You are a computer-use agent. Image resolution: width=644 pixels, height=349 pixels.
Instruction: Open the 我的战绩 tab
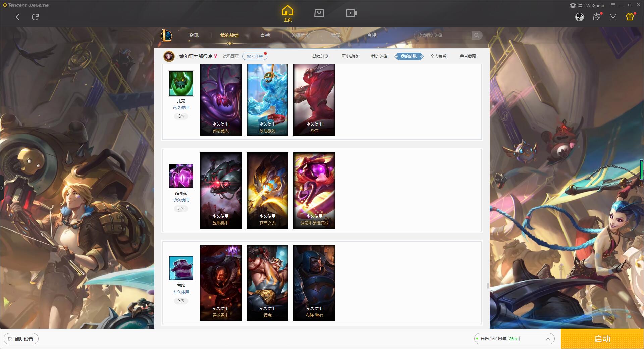tap(229, 35)
